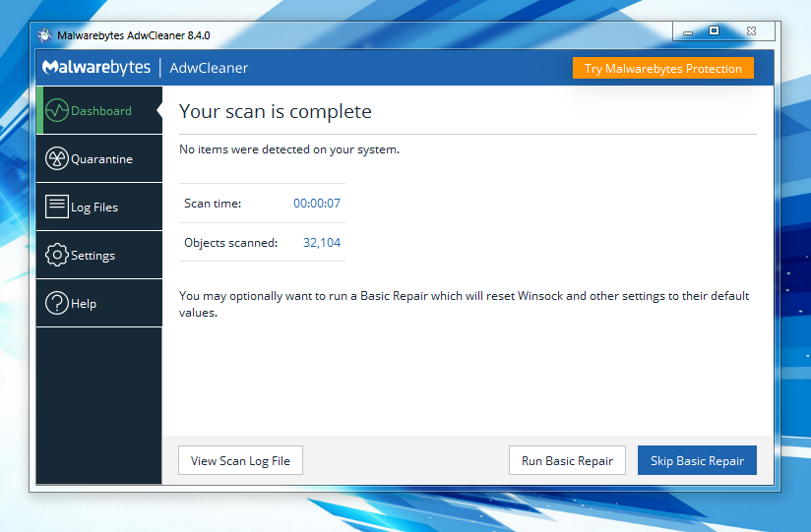
Task: Click the scan time value 00:00:07
Action: (317, 204)
